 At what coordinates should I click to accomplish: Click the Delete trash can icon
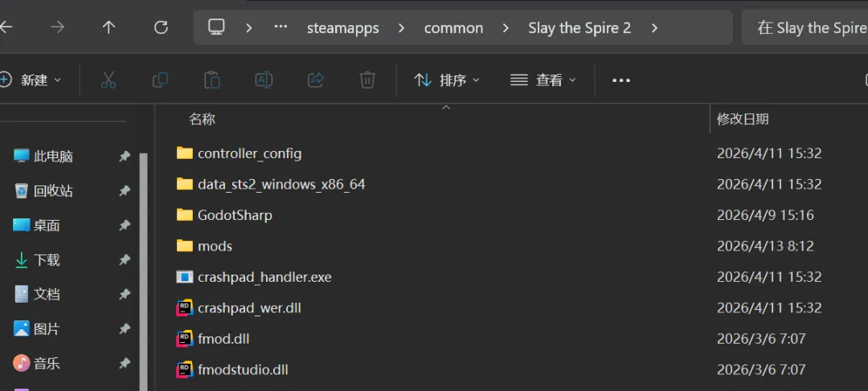pos(367,80)
